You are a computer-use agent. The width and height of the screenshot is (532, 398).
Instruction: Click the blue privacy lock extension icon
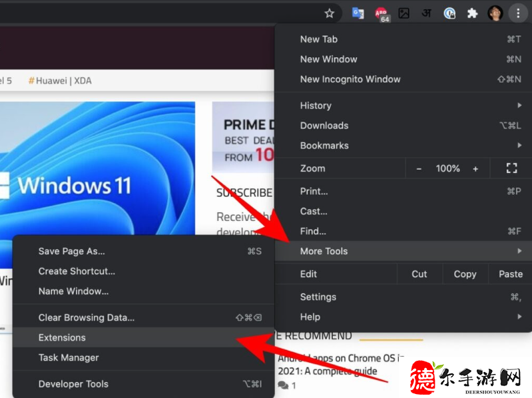[449, 13]
